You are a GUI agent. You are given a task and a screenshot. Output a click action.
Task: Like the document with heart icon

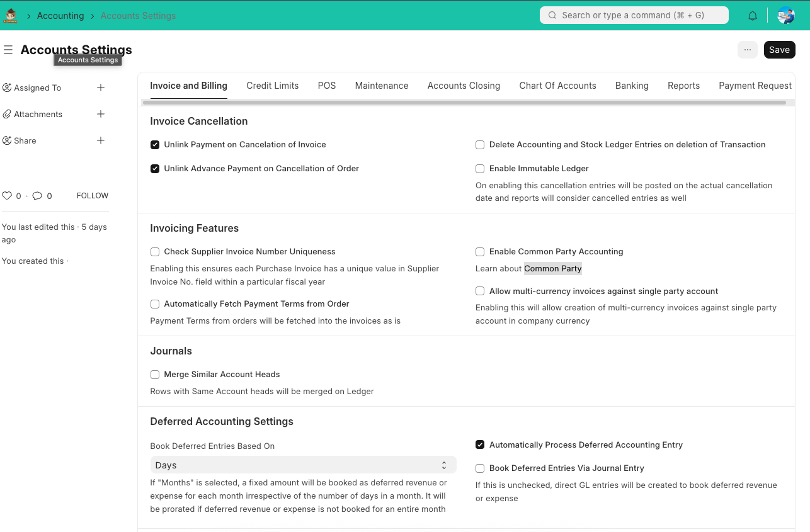pyautogui.click(x=7, y=196)
